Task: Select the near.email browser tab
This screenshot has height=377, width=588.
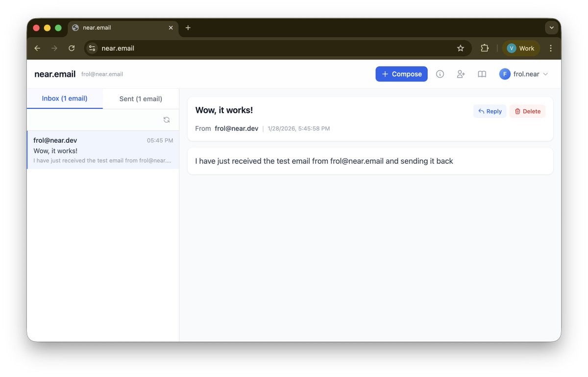Action: (x=123, y=28)
